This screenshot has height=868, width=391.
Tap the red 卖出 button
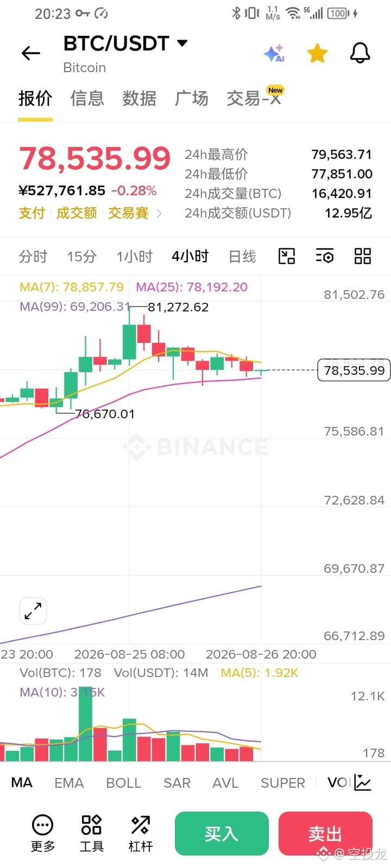(325, 833)
